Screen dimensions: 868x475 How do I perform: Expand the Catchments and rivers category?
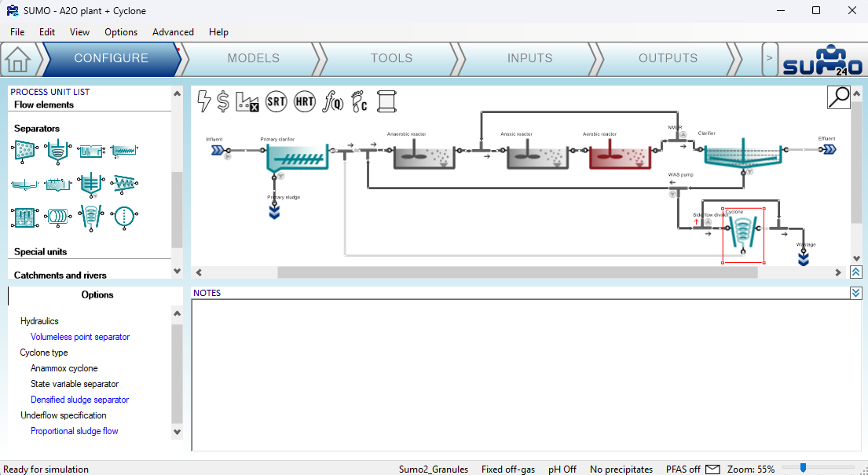pyautogui.click(x=60, y=276)
